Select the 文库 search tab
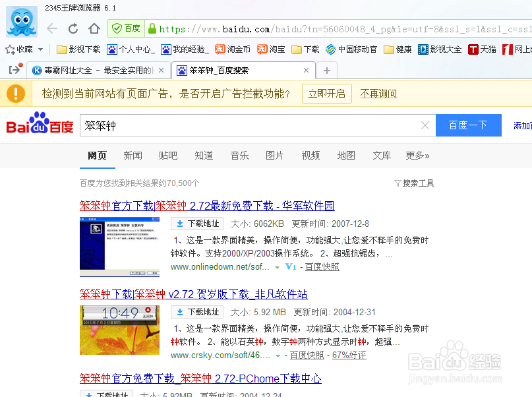This screenshot has height=397, width=532. click(x=382, y=156)
